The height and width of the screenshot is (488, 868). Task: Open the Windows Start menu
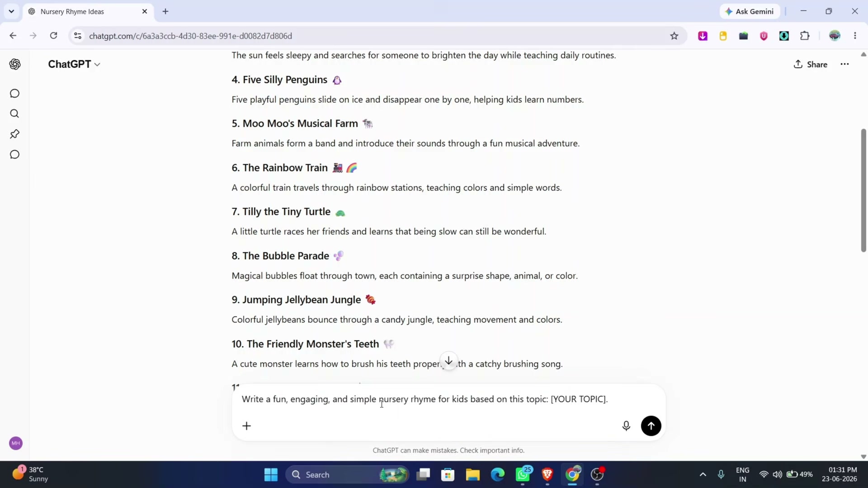click(x=271, y=474)
